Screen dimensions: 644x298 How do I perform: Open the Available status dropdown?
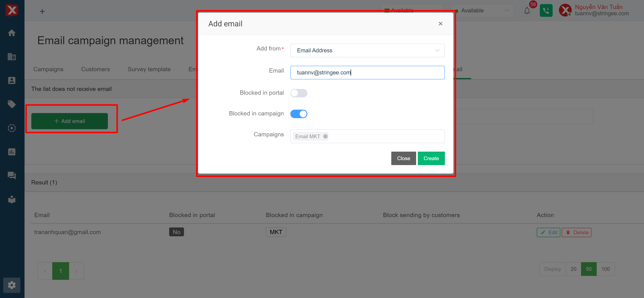tap(482, 11)
